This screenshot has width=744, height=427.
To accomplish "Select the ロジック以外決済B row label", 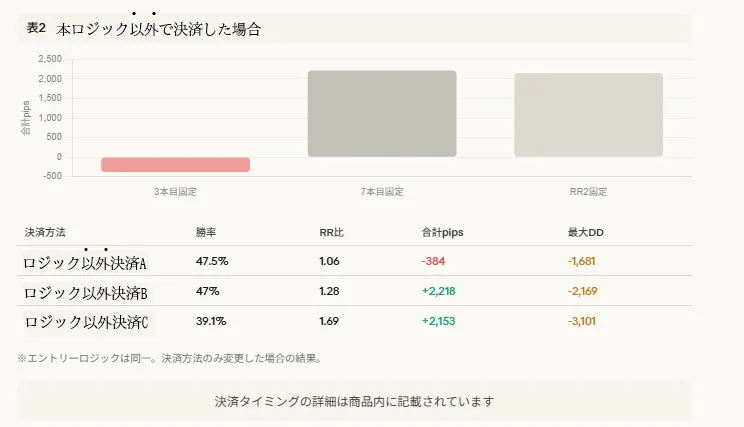I will 85,293.
